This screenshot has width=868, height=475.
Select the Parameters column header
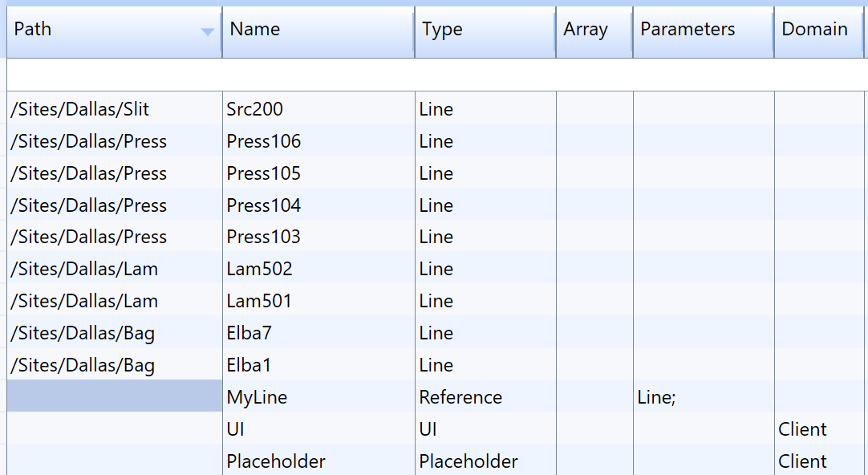click(687, 30)
